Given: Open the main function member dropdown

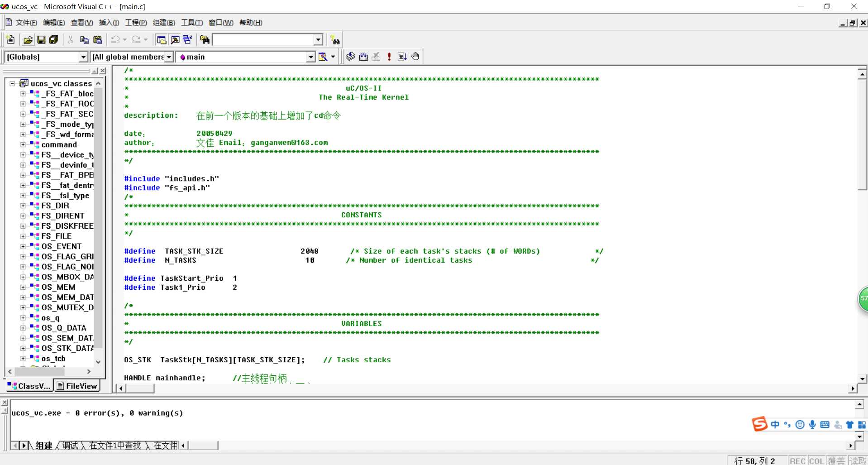Looking at the screenshot, I should [310, 57].
